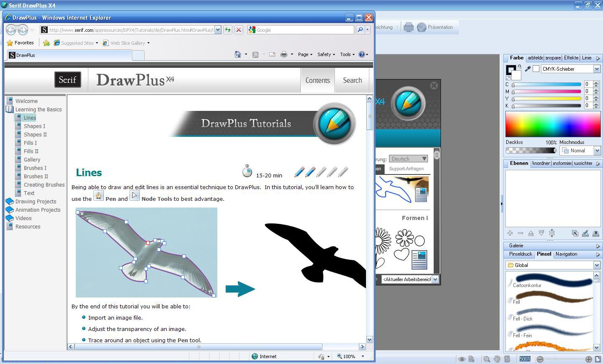
Task: Click the edit all layers pencil icon
Action: (x=585, y=233)
